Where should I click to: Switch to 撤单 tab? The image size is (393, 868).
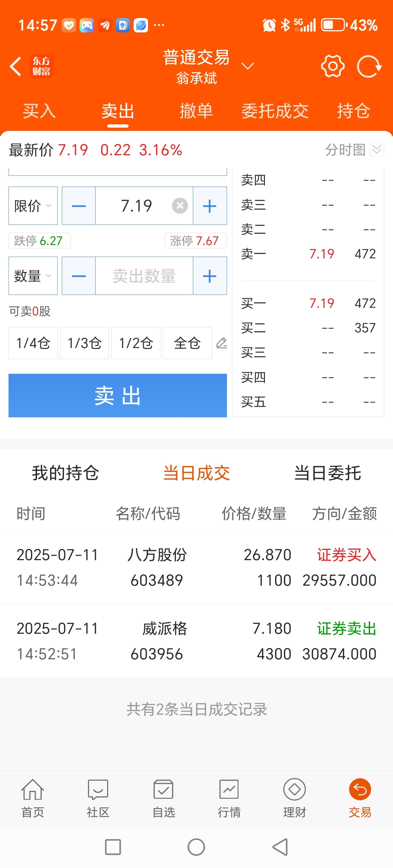[x=196, y=111]
